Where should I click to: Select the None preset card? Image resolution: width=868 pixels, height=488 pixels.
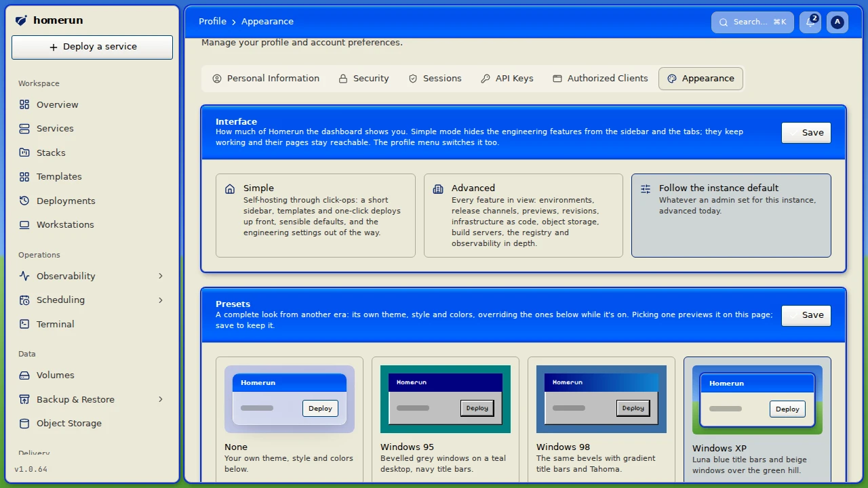click(x=290, y=420)
